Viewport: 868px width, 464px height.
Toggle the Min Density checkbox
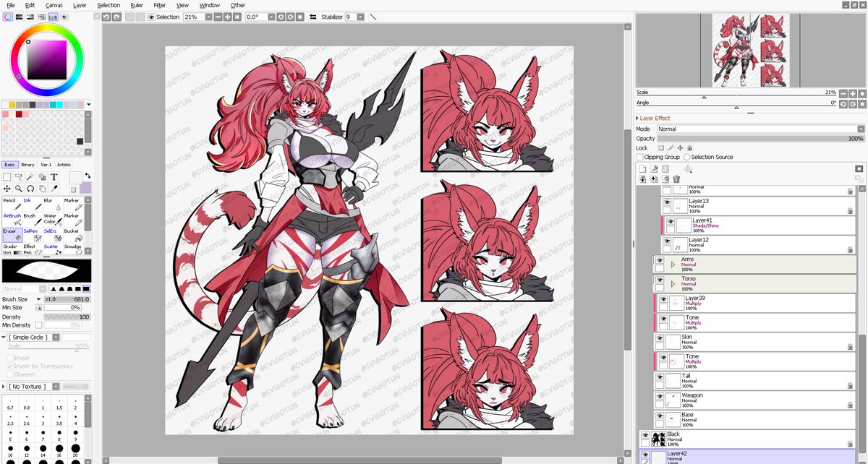tap(38, 325)
